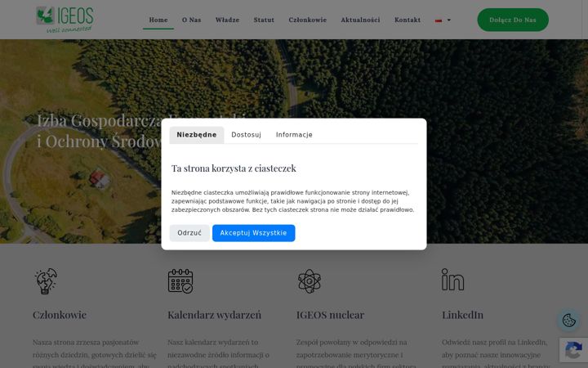Open the Informacje tab

pyautogui.click(x=294, y=135)
